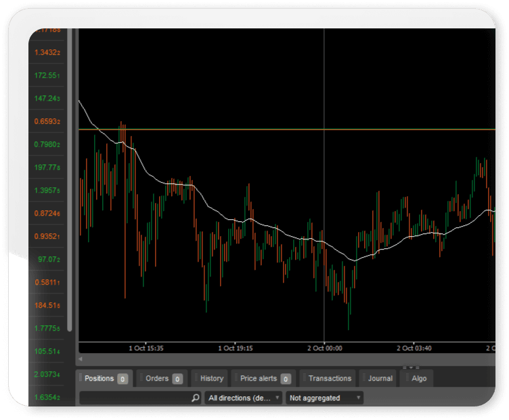Viewport: 509px width, 420px height.
Task: Click the positions search input field
Action: point(135,398)
